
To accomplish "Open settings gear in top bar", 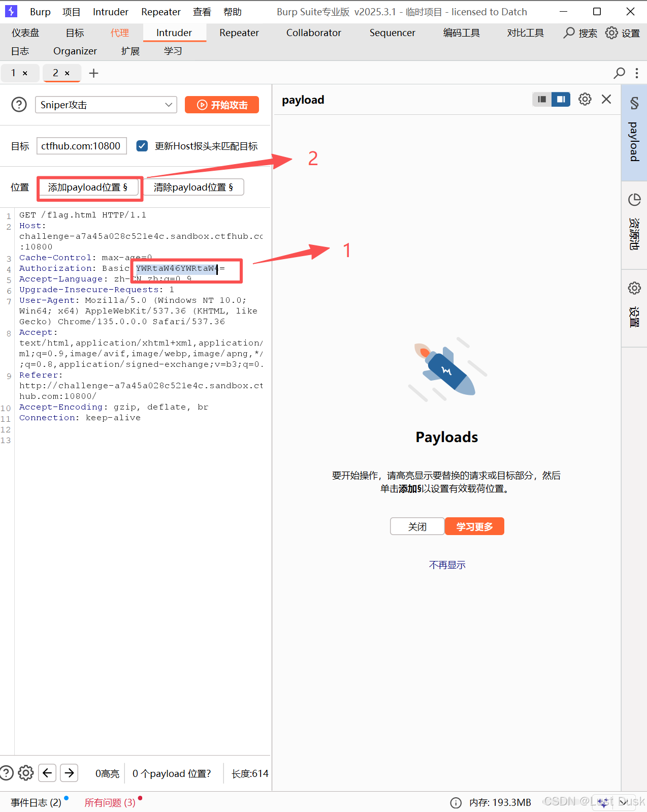I will [x=611, y=33].
